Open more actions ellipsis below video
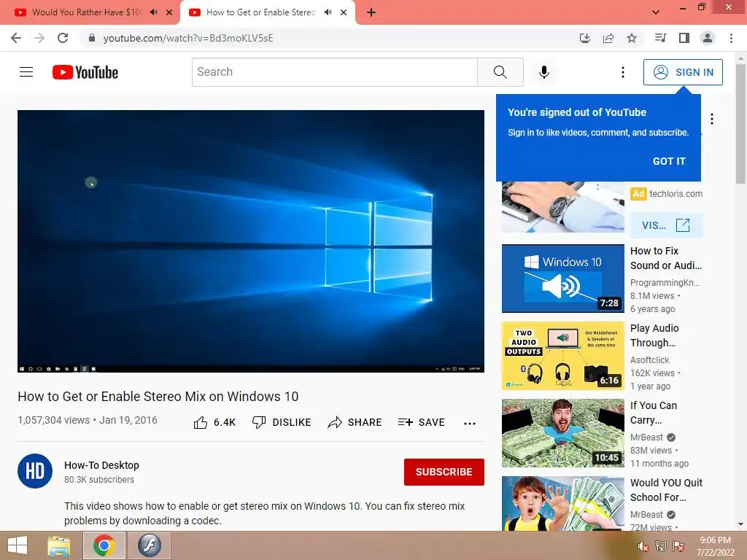This screenshot has height=560, width=747. pyautogui.click(x=470, y=424)
